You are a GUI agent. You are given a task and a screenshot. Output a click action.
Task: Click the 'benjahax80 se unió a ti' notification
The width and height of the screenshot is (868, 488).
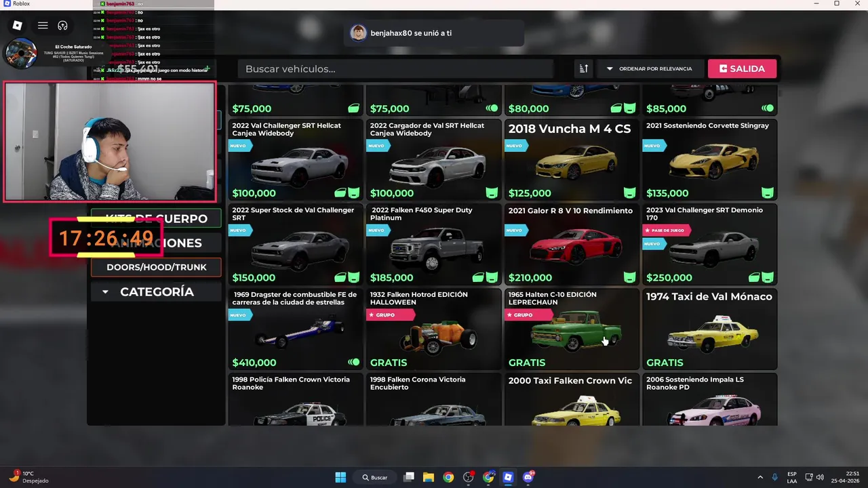pos(434,33)
